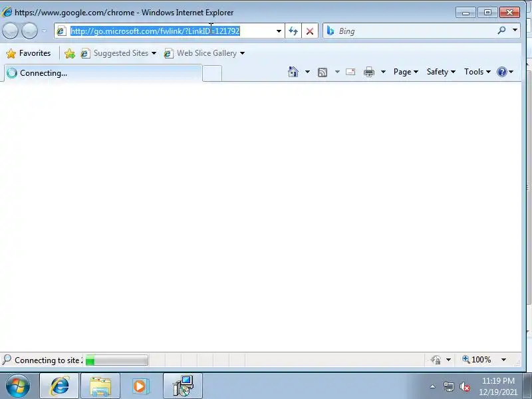Click the Bing logo in search box
The width and height of the screenshot is (532, 399).
coord(330,31)
